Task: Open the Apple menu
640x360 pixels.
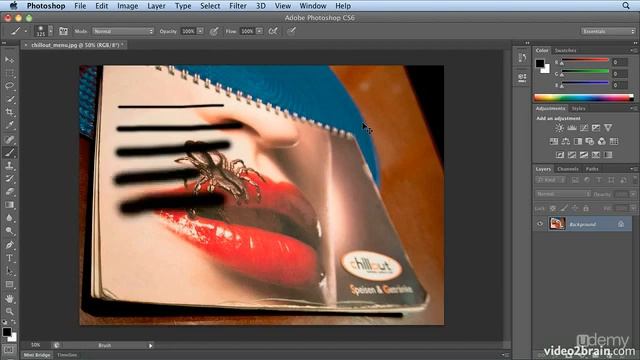Action: [x=13, y=6]
